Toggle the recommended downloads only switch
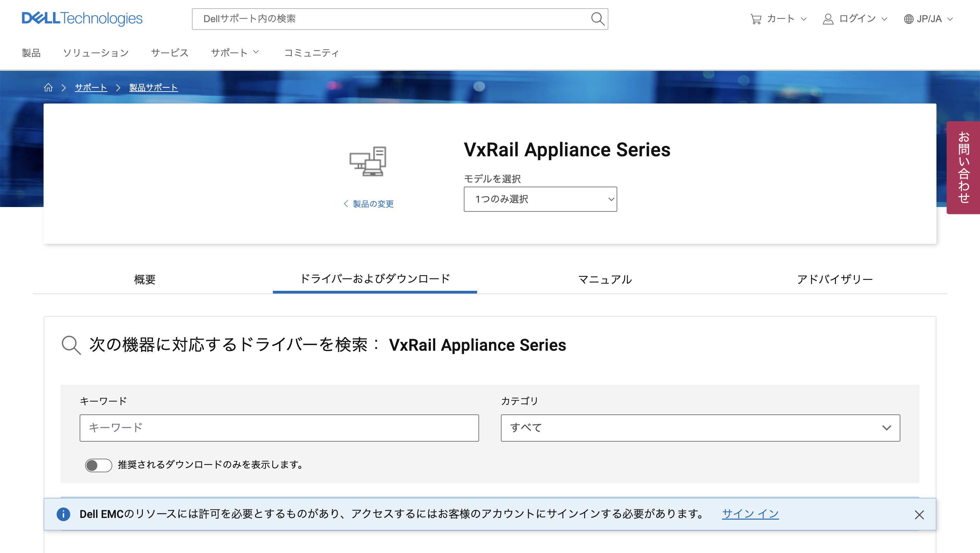The height and width of the screenshot is (553, 980). pos(98,465)
